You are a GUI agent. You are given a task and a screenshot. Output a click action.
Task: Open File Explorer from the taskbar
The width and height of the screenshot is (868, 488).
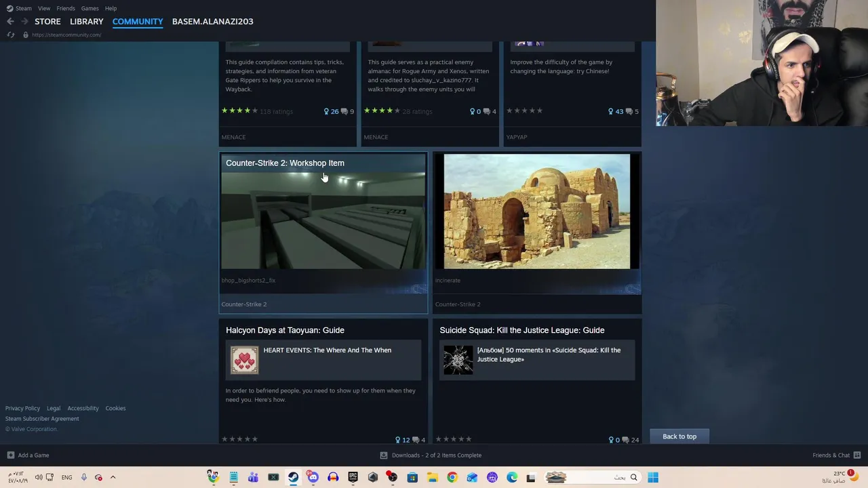(432, 477)
